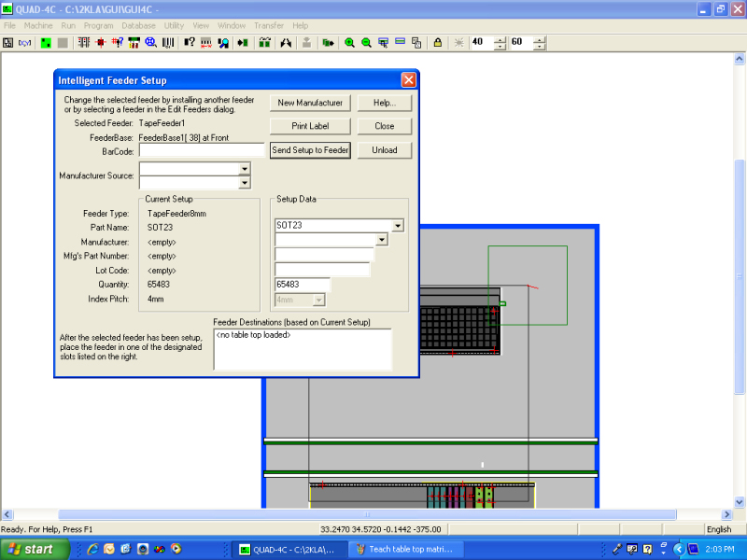The image size is (747, 560).
Task: Click the Quantity field showing 65483
Action: (x=302, y=285)
